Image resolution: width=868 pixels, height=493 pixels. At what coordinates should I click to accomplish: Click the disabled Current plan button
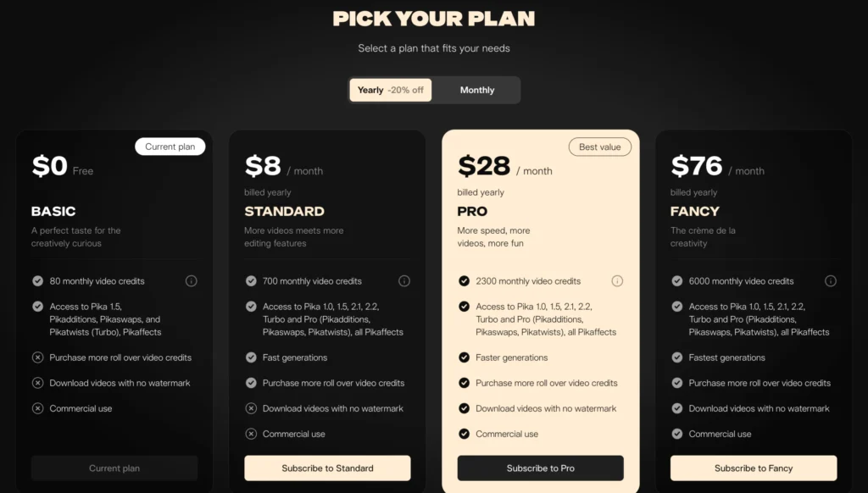point(114,468)
